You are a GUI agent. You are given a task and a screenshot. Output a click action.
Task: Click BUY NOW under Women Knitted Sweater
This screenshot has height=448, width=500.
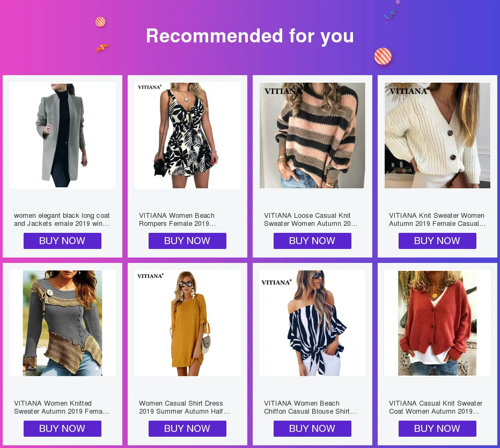pyautogui.click(x=62, y=429)
